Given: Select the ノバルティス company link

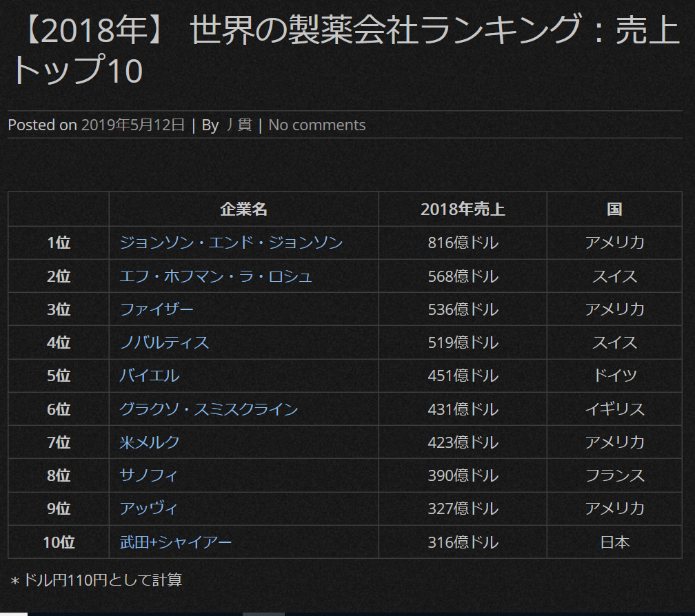Looking at the screenshot, I should tap(164, 342).
